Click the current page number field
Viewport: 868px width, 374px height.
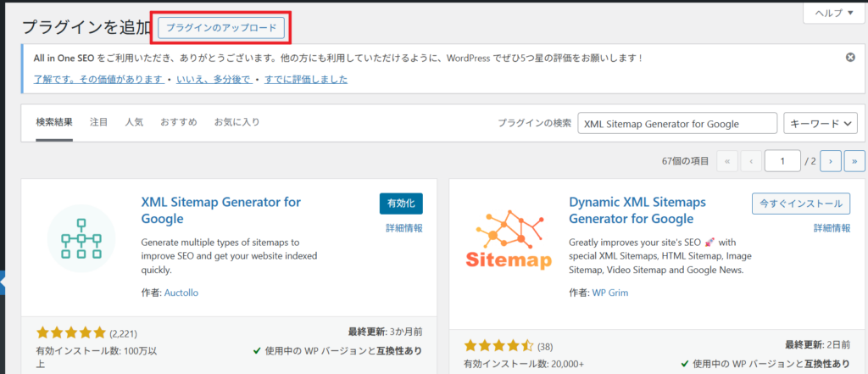pos(782,161)
